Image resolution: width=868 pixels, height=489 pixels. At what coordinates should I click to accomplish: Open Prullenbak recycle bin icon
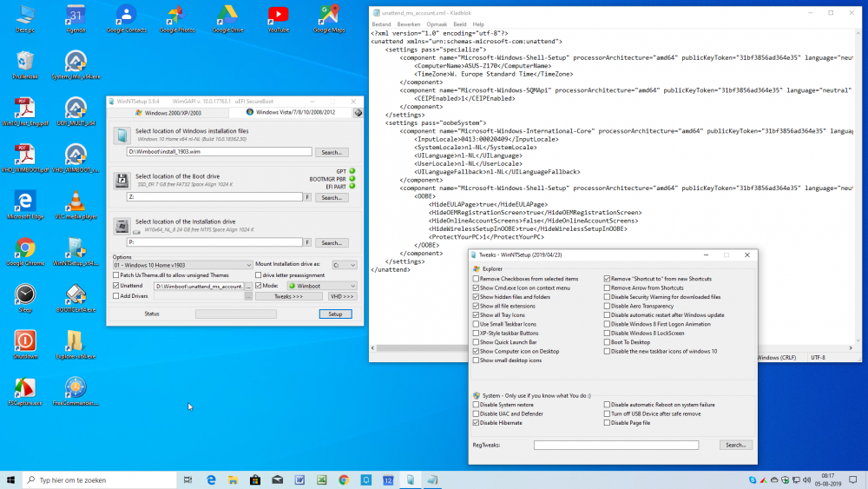25,62
